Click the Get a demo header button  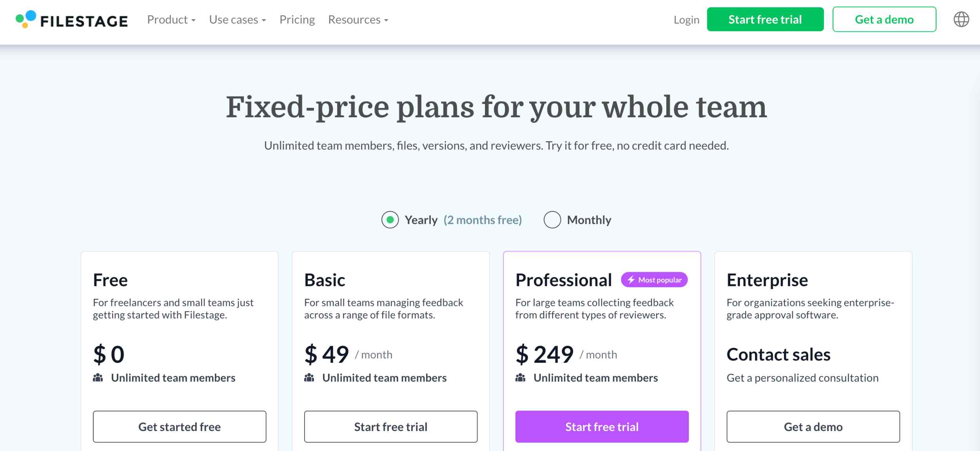point(884,19)
